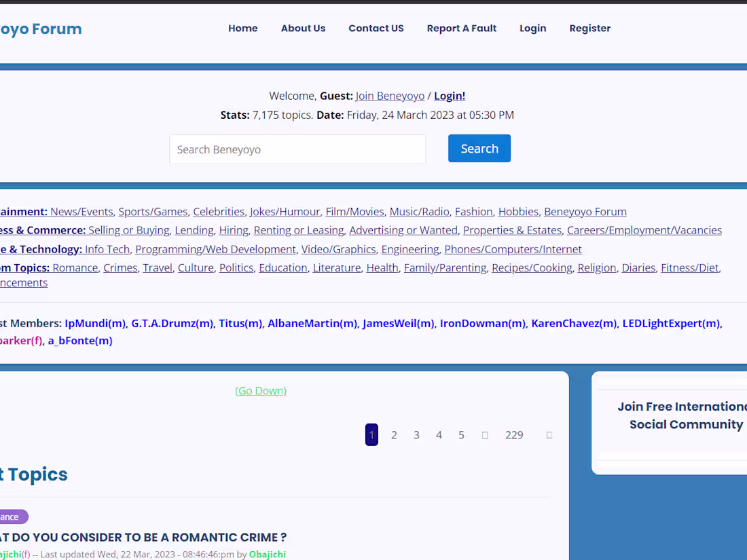This screenshot has width=747, height=560.
Task: Click the Login! link in the welcome message
Action: pyautogui.click(x=449, y=96)
